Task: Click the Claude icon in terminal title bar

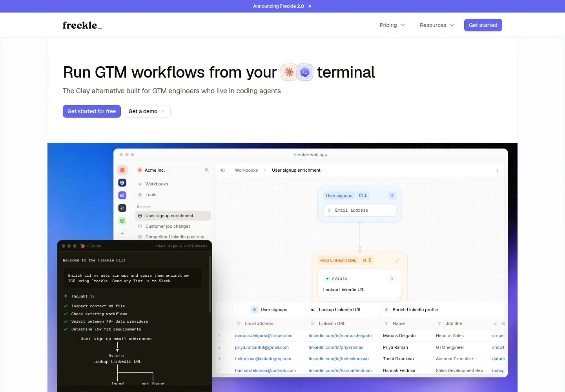Action: point(82,246)
